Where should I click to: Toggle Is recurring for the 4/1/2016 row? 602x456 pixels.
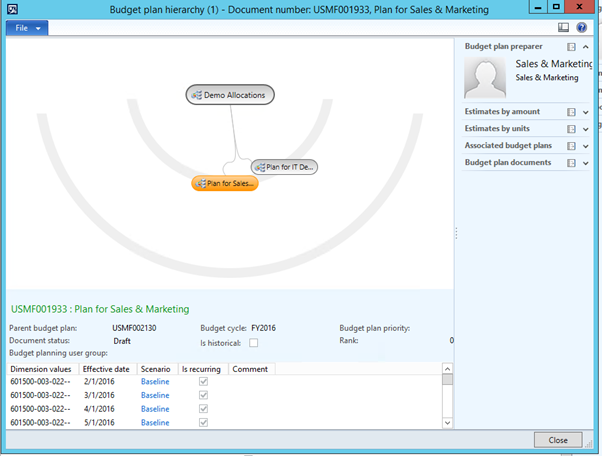[x=204, y=409]
